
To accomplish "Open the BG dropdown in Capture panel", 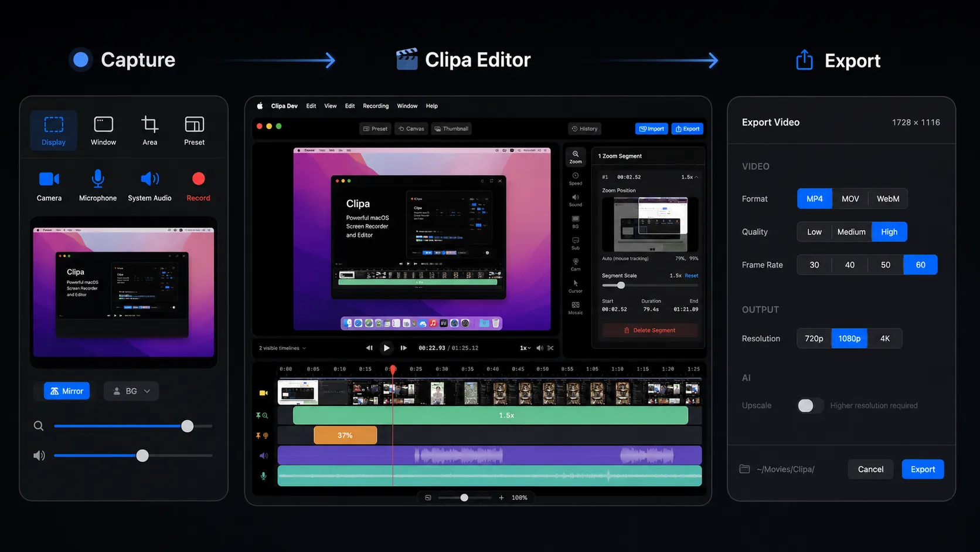I will coord(131,391).
